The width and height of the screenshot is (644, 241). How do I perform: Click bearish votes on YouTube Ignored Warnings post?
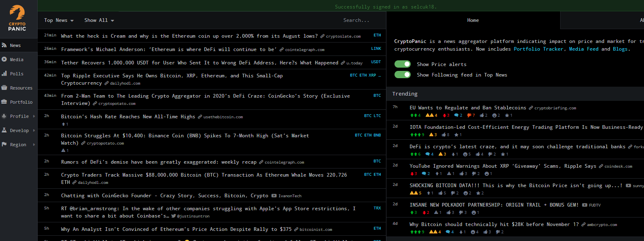[414, 174]
